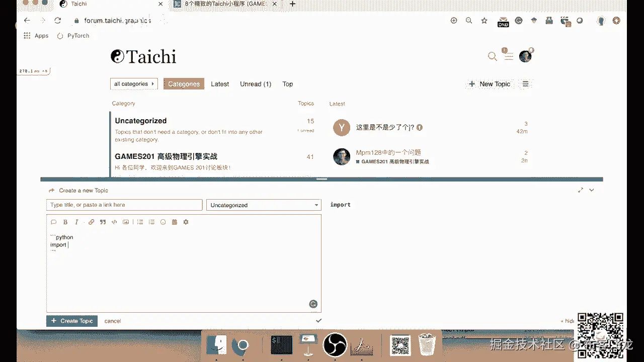Click the Bold formatting icon in composer
The image size is (644, 362).
point(65,222)
